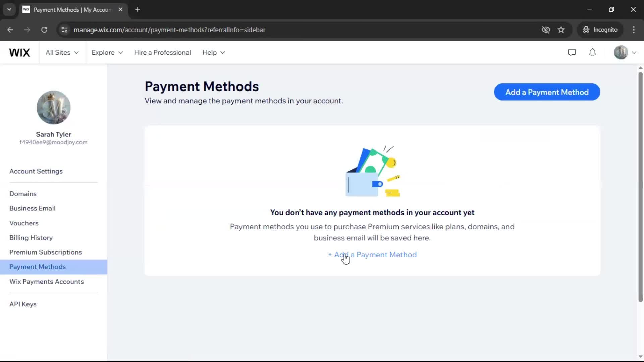Expand the Explore menu
This screenshot has width=644, height=362.
click(x=107, y=53)
